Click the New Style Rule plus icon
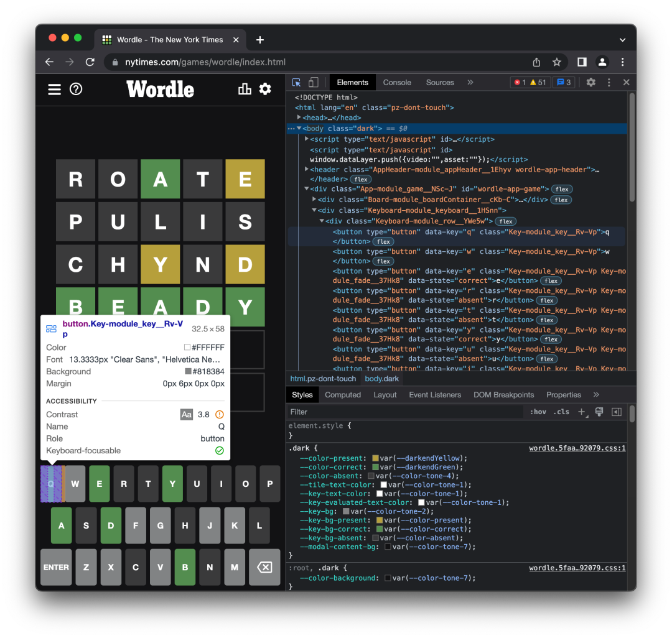Image resolution: width=672 pixels, height=638 pixels. click(x=582, y=412)
